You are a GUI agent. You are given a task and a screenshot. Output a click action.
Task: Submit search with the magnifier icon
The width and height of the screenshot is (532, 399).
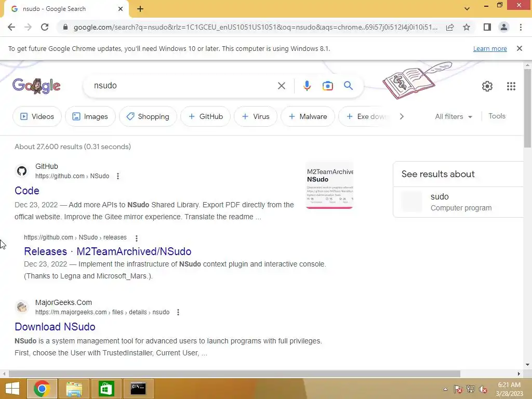pyautogui.click(x=349, y=86)
